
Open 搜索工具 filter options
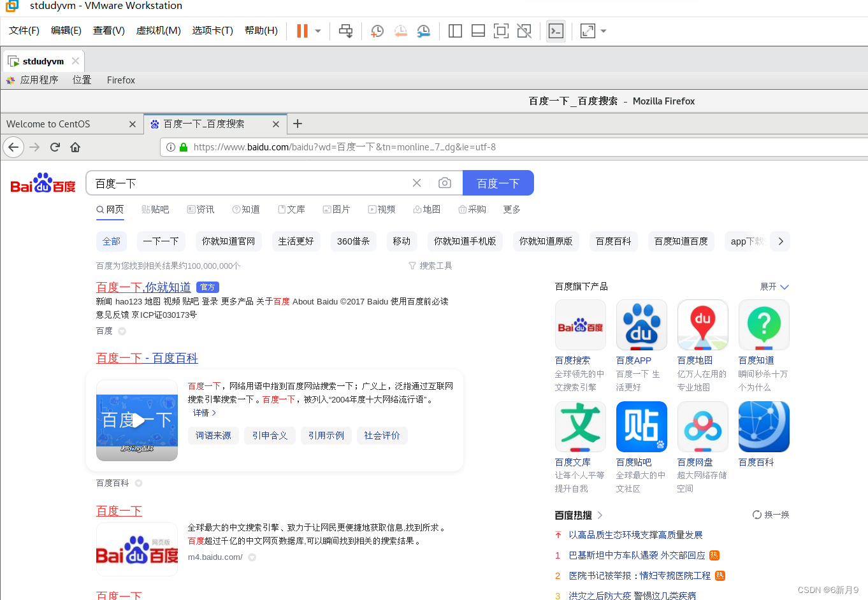coord(430,266)
